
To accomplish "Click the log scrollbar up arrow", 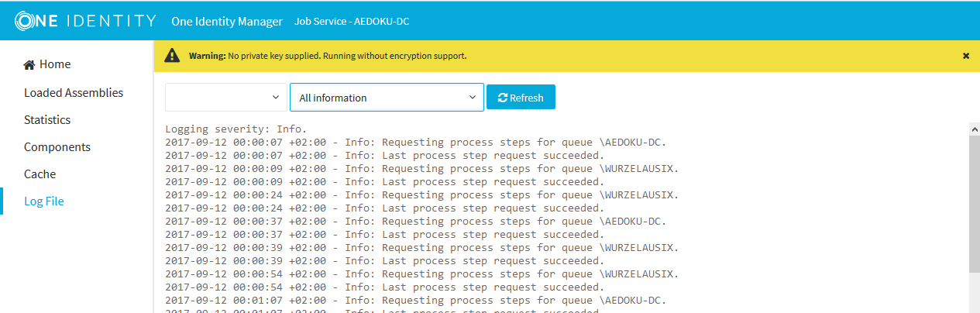I will coord(974,129).
